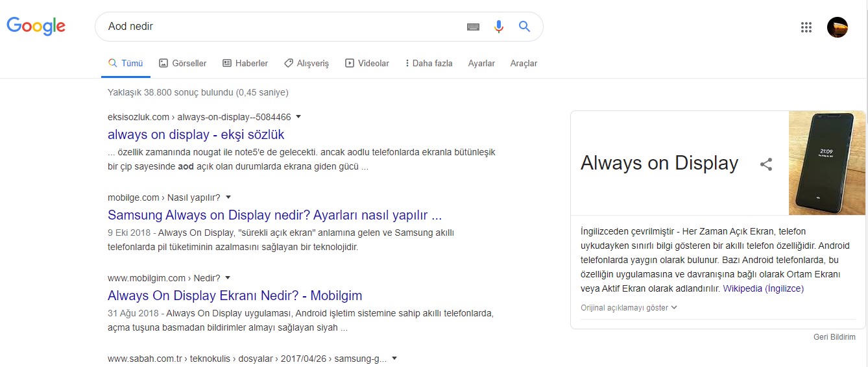Expand the eksisozluk.com result dropdown arrow
Image resolution: width=868 pixels, height=367 pixels.
298,117
